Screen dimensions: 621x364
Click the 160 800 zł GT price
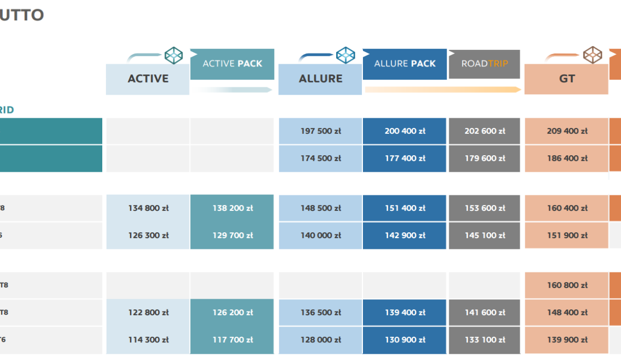[x=567, y=285]
